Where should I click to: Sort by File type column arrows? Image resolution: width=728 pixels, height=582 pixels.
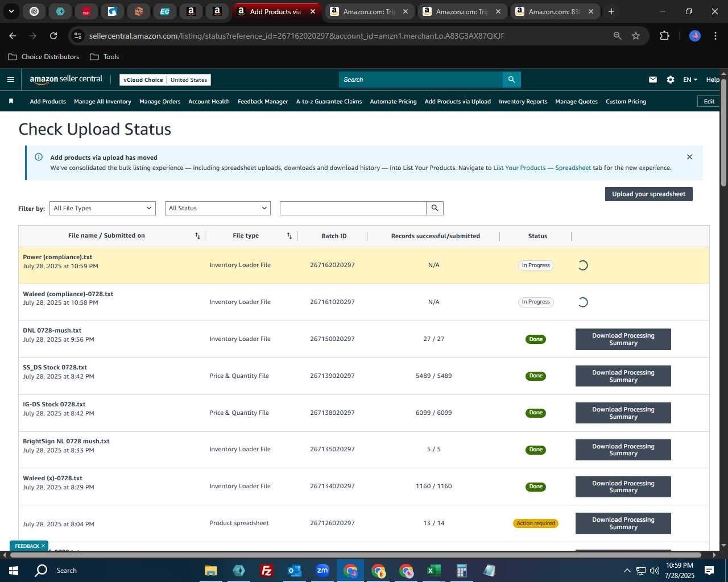(289, 236)
